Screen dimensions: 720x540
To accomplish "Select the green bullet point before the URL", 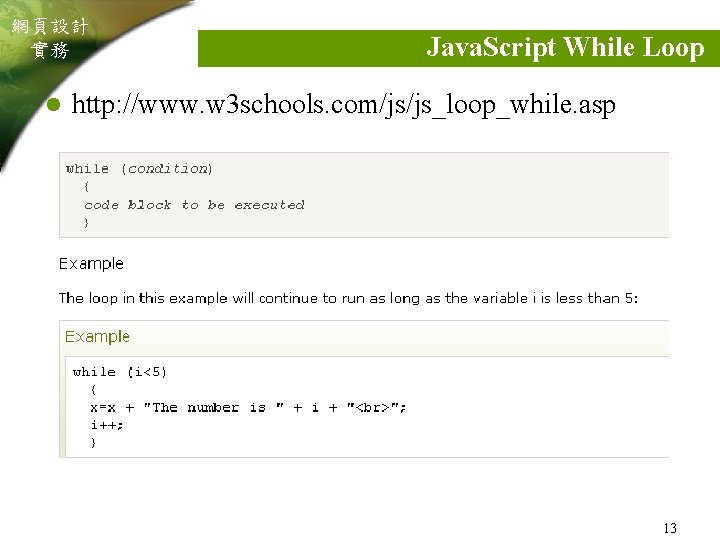I will [54, 105].
